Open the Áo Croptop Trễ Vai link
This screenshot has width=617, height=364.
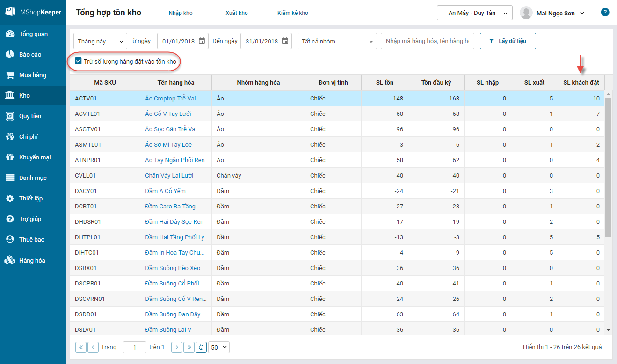tap(170, 98)
